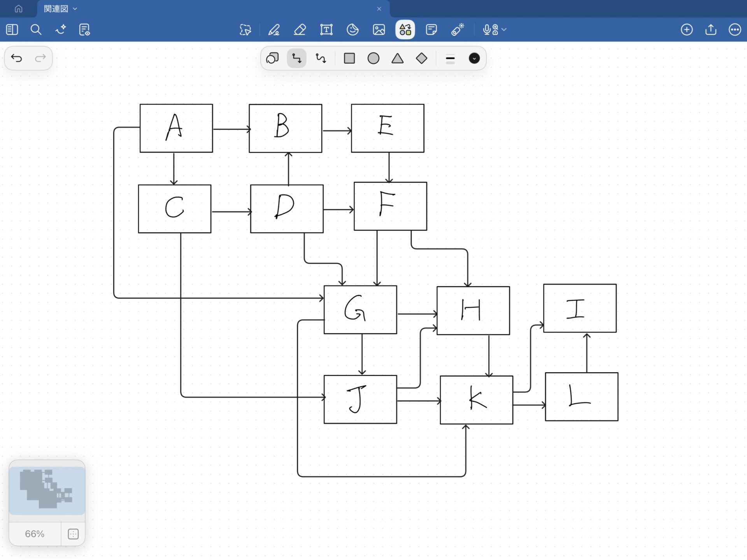The height and width of the screenshot is (560, 747).
Task: Expand the 関連図 document title dropdown
Action: point(75,9)
